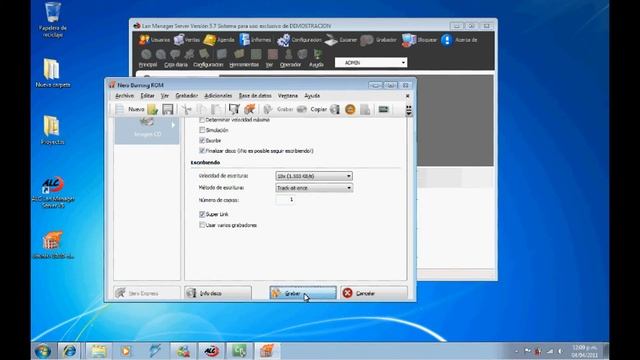Uncheck the Super Link checkbox

202,214
